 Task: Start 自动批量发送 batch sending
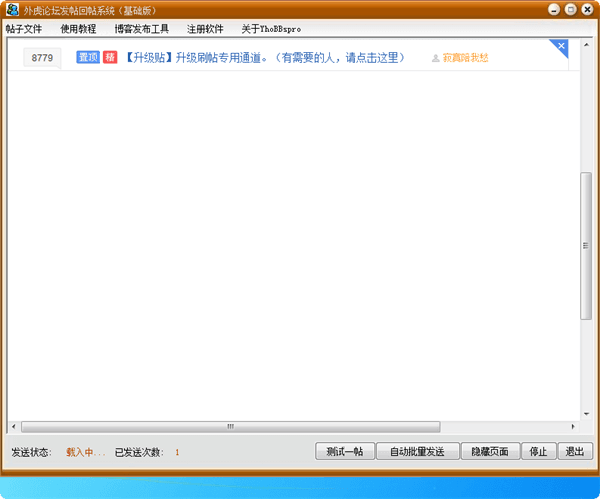[417, 452]
